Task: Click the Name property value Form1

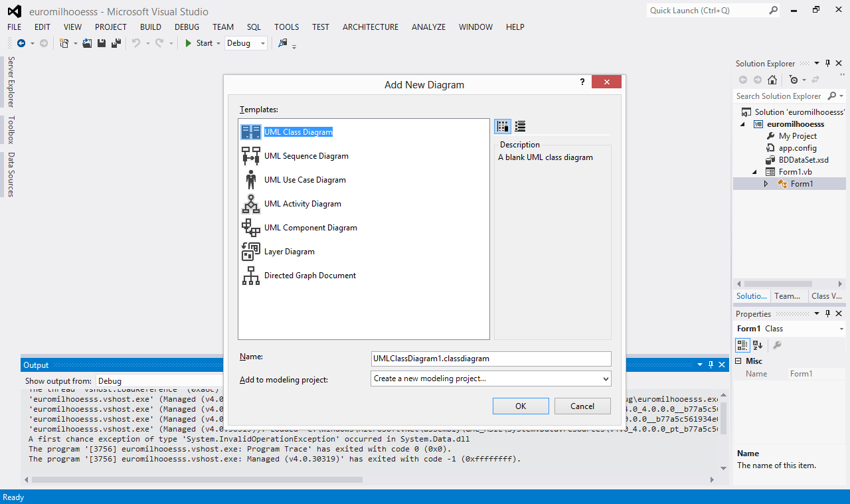Action: pyautogui.click(x=815, y=374)
